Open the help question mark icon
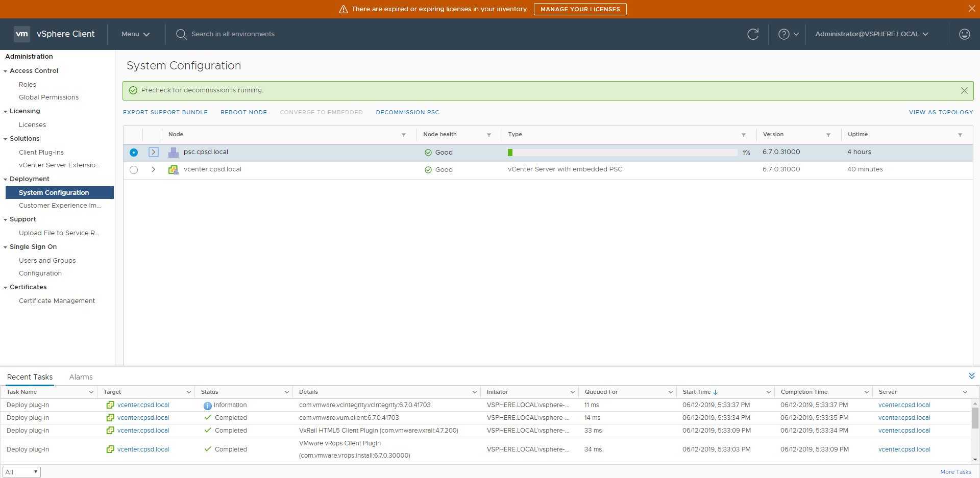This screenshot has height=478, width=980. pyautogui.click(x=783, y=34)
